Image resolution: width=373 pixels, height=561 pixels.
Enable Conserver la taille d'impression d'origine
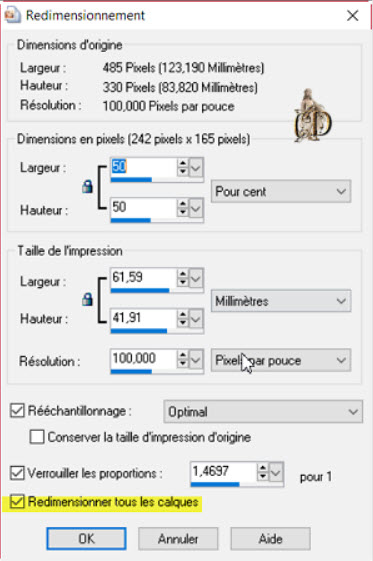(37, 437)
